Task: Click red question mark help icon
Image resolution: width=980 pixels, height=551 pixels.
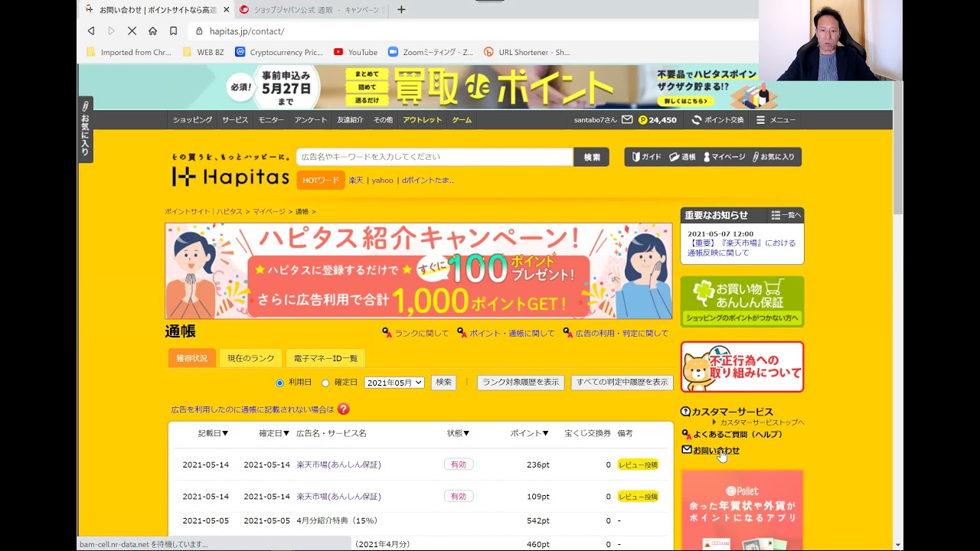Action: tap(343, 409)
